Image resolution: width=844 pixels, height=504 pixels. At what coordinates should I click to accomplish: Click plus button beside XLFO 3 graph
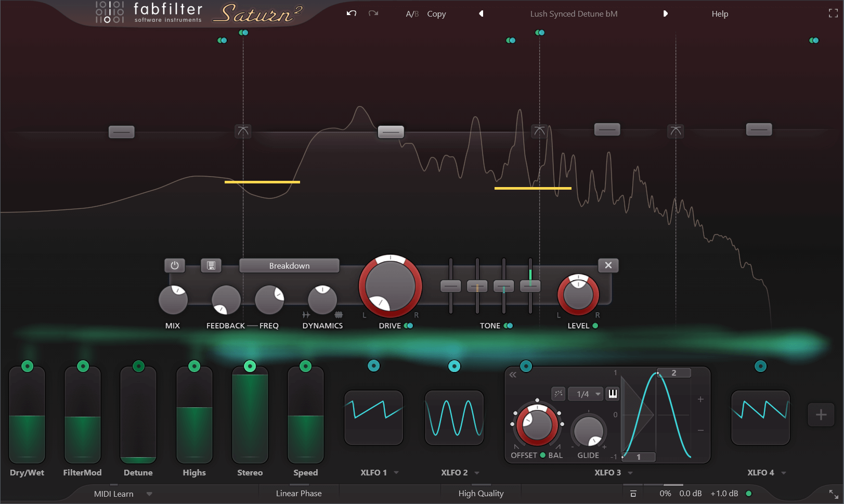[x=700, y=399]
